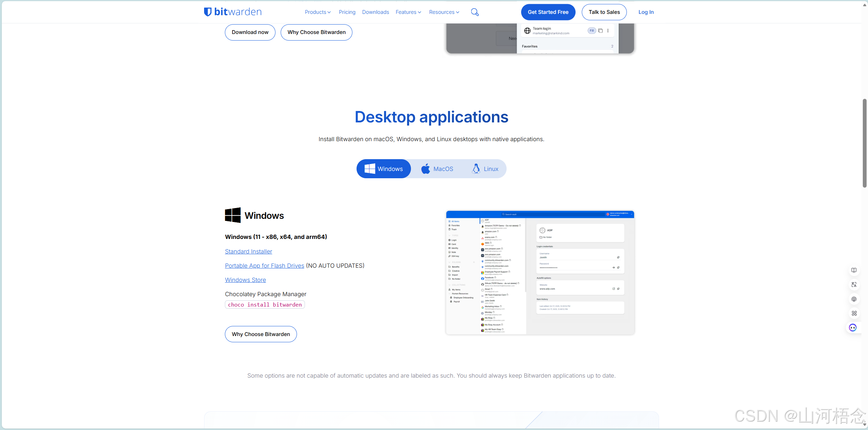
Task: Click the translate floating sidebar icon
Action: click(x=854, y=285)
